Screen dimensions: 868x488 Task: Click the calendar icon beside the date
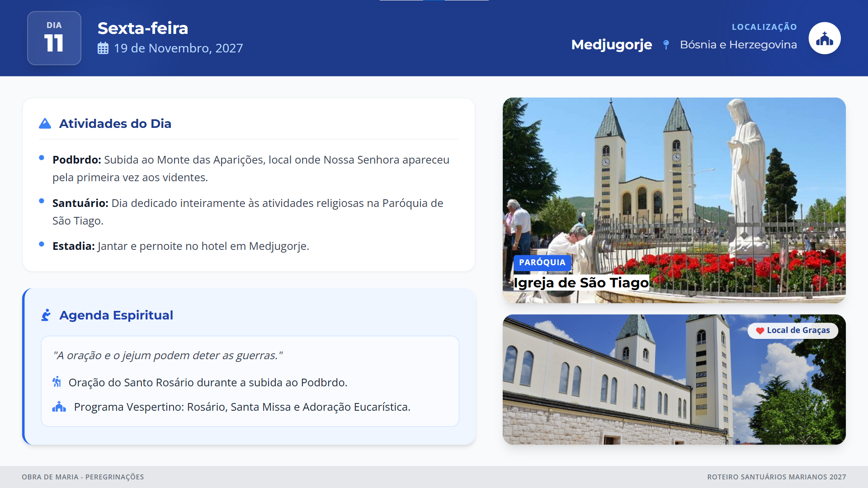tap(103, 48)
